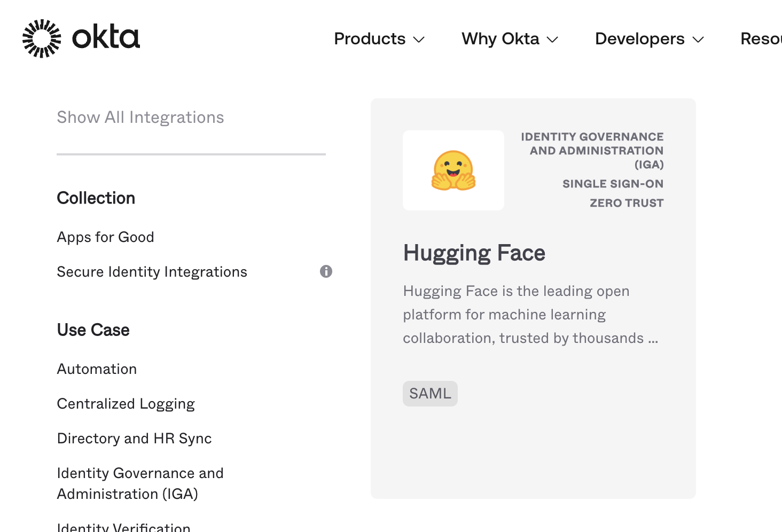Click info icon beside Secure Identity Integrations

click(326, 271)
